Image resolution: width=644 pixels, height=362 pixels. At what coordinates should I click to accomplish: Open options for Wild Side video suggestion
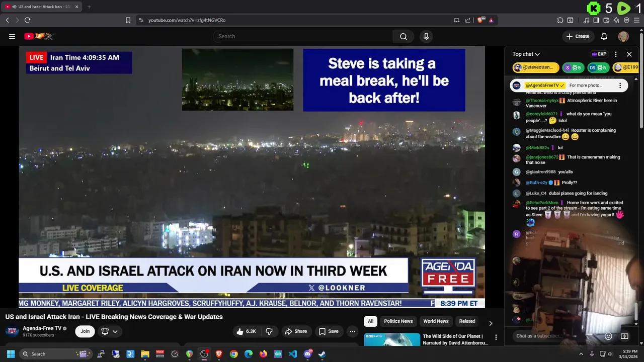click(496, 337)
